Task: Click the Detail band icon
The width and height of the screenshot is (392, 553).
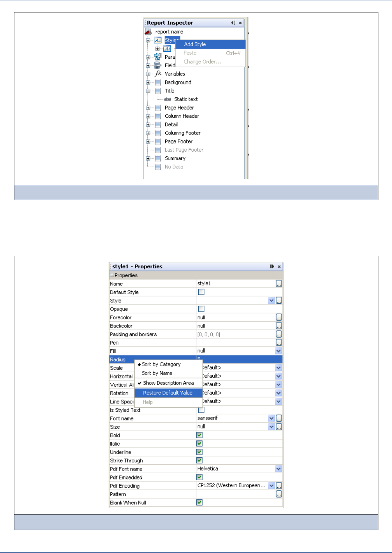Action: tap(158, 125)
